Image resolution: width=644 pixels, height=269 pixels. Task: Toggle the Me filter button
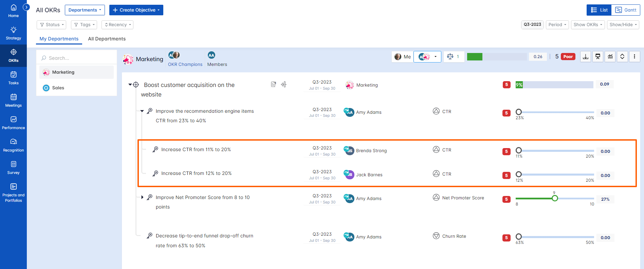point(403,57)
